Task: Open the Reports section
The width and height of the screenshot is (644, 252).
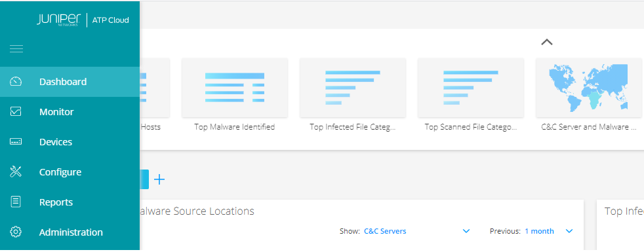Action: point(70,202)
